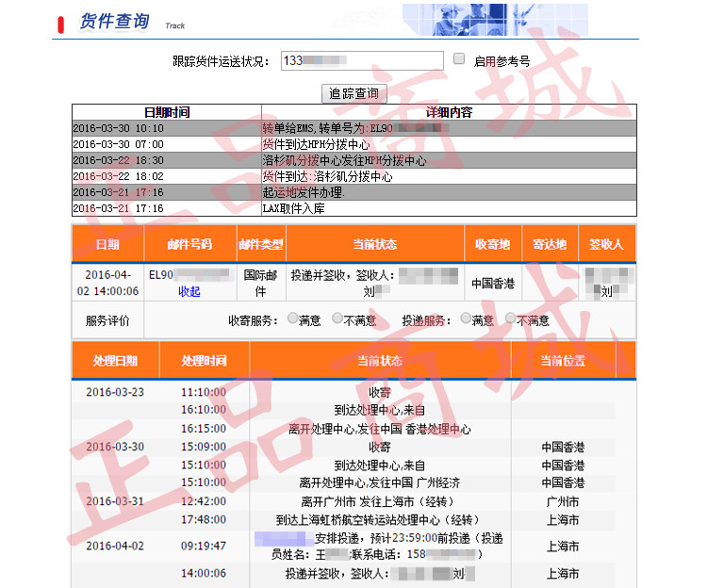Click the date 2016-03-30 10:10
The width and height of the screenshot is (707, 588).
click(x=119, y=128)
